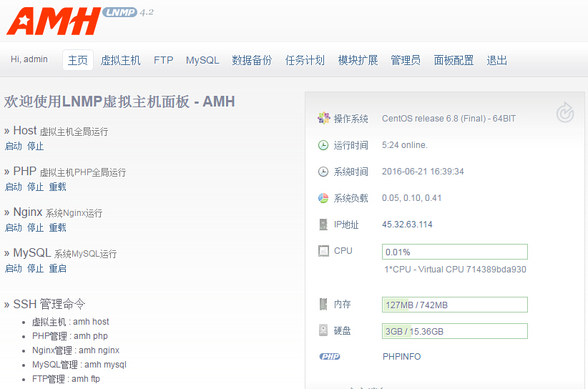Click the load values 0.05, 0.10, 0.41
This screenshot has width=588, height=389.
[412, 198]
